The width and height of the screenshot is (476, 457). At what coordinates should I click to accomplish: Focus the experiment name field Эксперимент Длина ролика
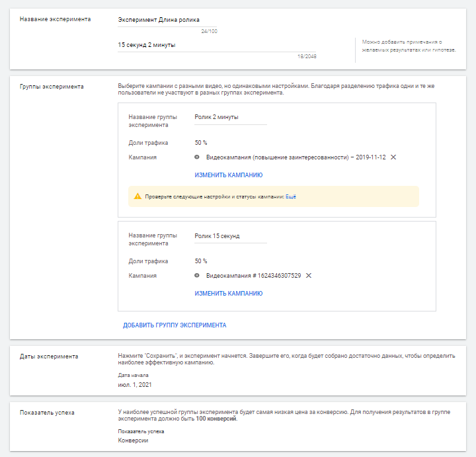(x=167, y=21)
